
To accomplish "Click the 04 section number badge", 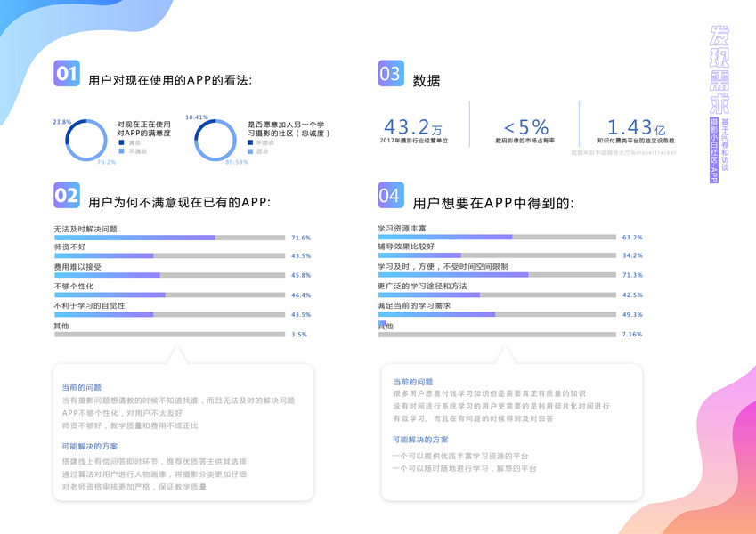I will click(x=391, y=195).
